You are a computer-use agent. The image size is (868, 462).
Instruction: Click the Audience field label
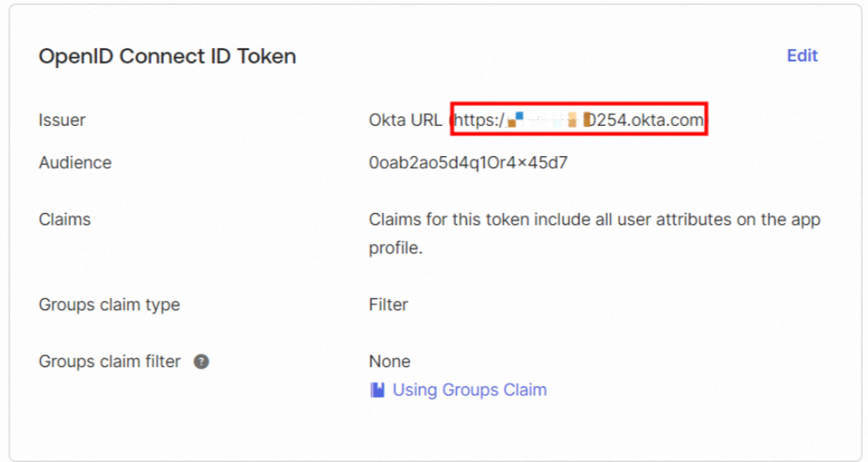point(75,162)
